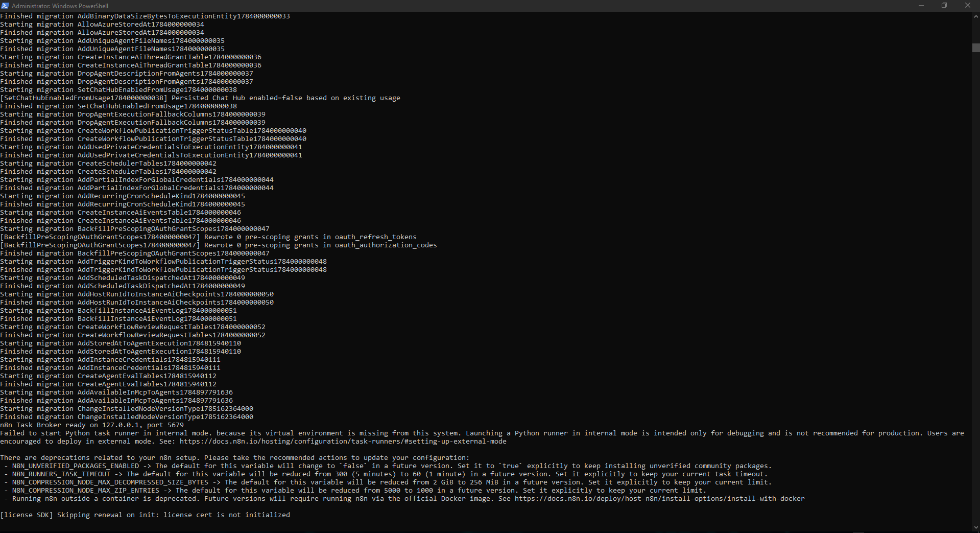Click line "Starting migration CreateInstanceAiThreadGrantTable1784000000036"

coord(131,57)
